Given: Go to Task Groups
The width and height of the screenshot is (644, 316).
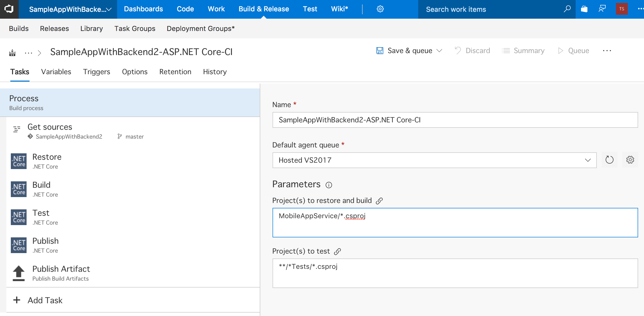Looking at the screenshot, I should tap(135, 29).
